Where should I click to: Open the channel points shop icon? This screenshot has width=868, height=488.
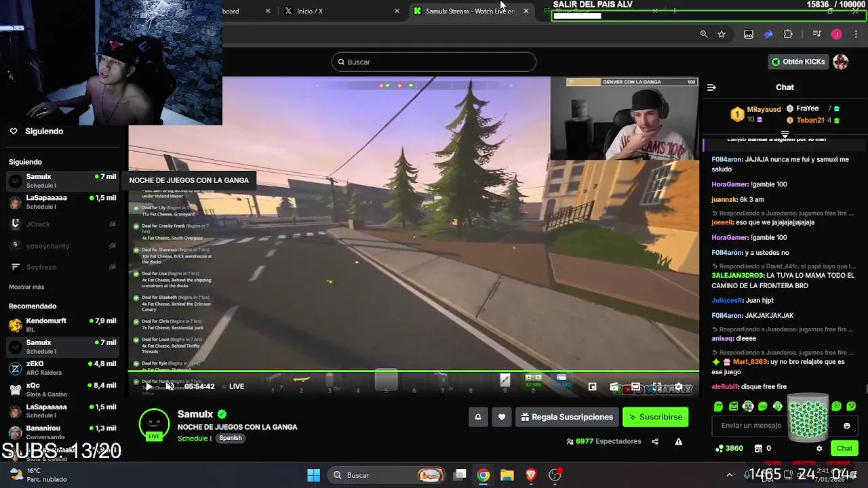click(758, 449)
